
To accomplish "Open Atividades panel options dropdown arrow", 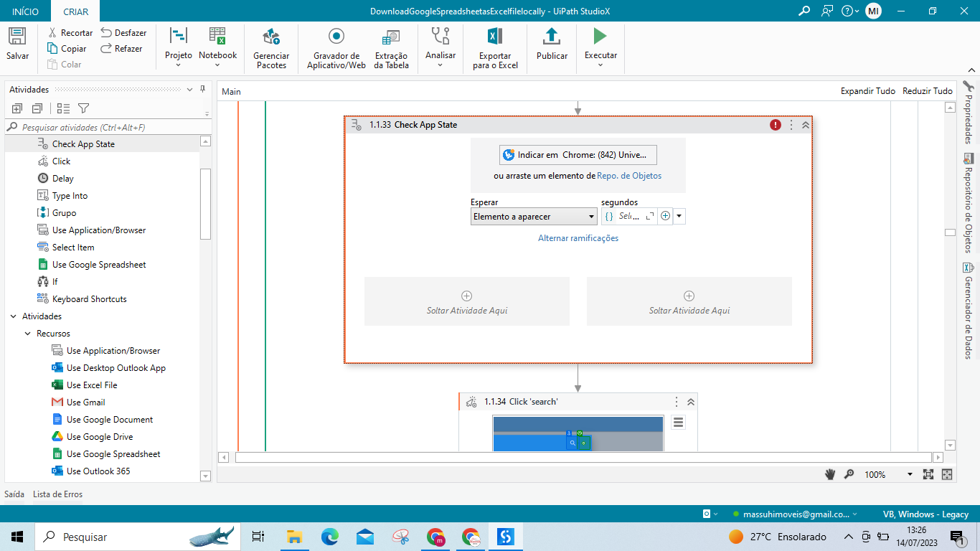I will 190,90.
